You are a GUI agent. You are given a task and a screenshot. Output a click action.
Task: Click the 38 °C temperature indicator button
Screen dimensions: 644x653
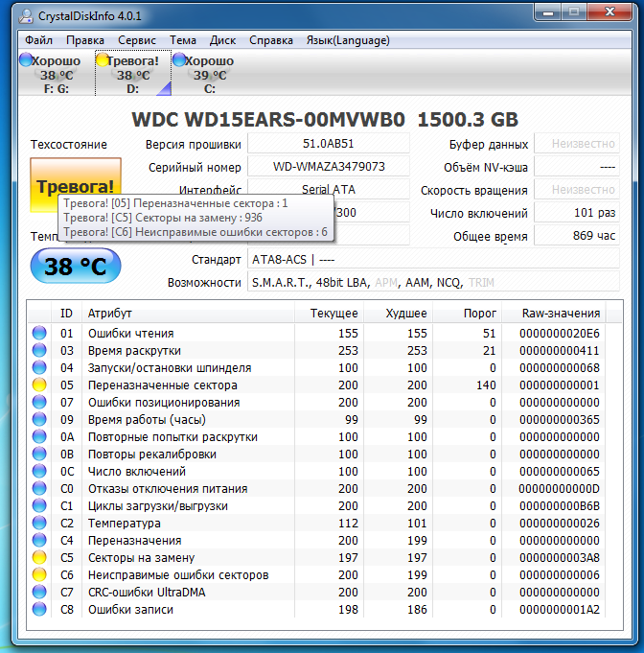76,267
